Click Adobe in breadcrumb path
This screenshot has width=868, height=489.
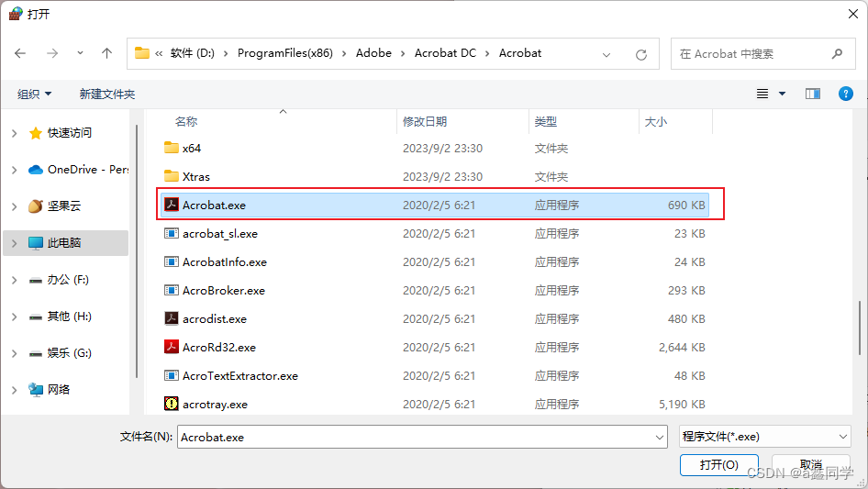tap(373, 53)
